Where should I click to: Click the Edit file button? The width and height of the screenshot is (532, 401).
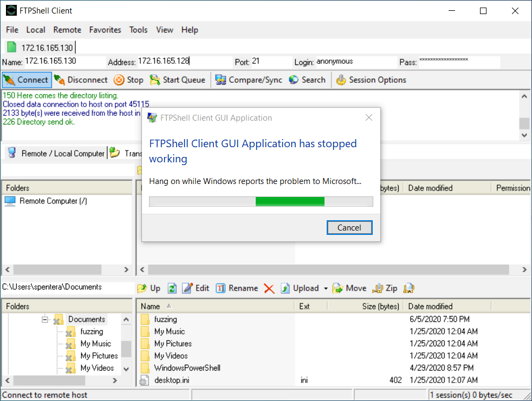(x=196, y=288)
